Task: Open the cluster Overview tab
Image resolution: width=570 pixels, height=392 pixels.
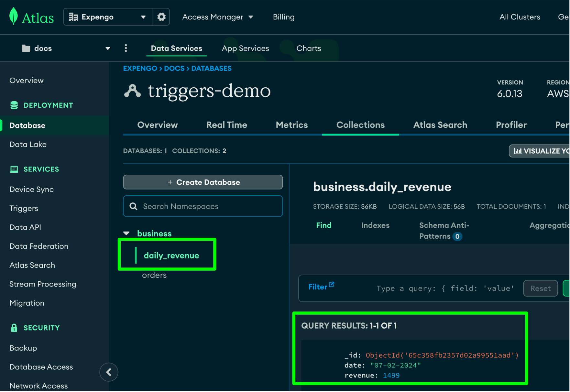Action: tap(158, 125)
